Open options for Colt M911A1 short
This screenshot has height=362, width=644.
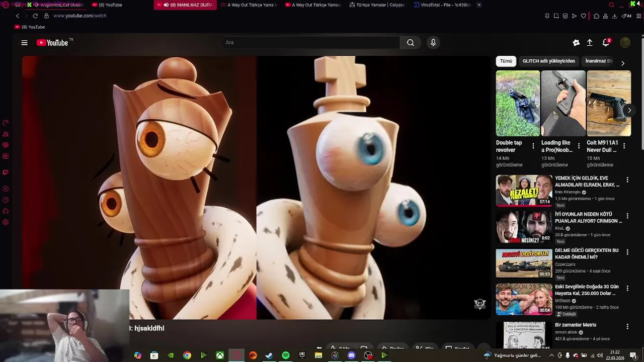(x=624, y=146)
